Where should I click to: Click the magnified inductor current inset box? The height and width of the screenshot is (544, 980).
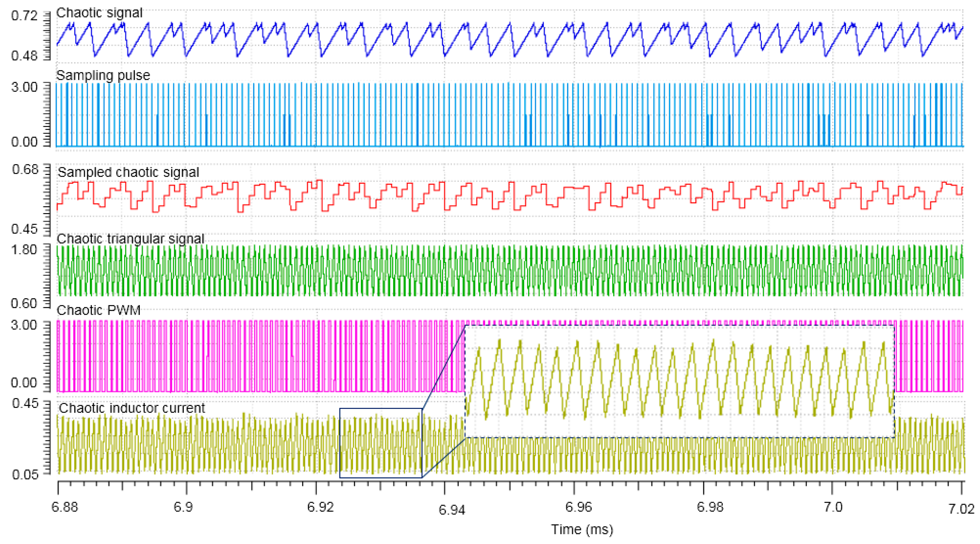(680, 381)
